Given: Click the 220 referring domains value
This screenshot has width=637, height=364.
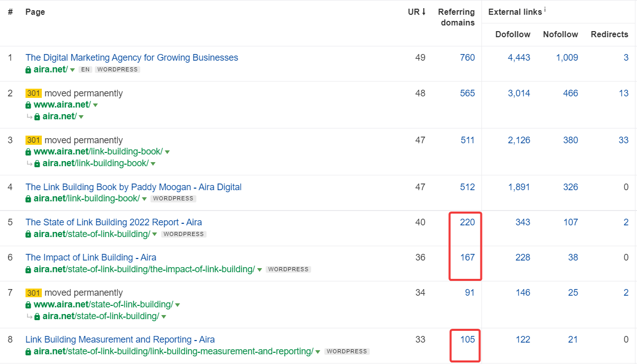Looking at the screenshot, I should 467,222.
